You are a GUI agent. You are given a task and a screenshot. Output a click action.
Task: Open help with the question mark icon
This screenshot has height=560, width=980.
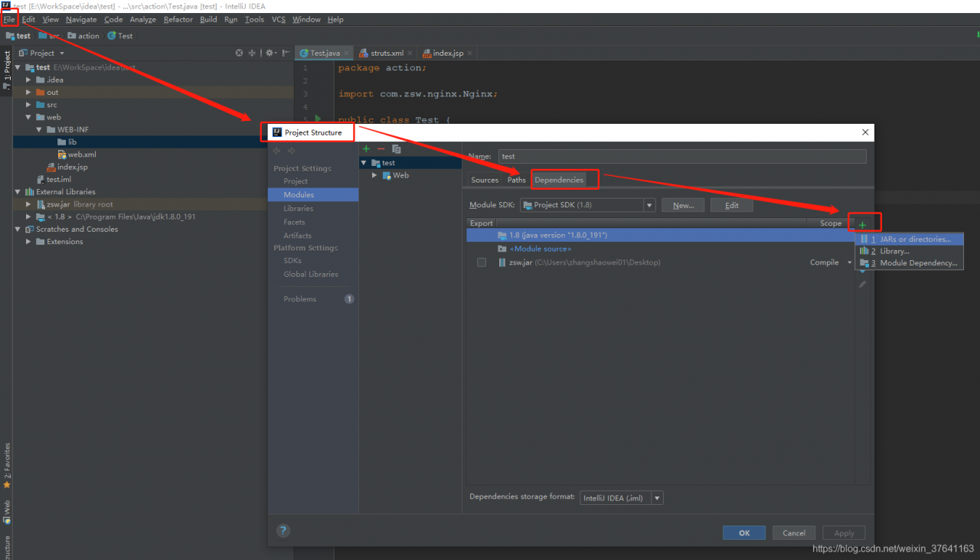[x=283, y=530]
